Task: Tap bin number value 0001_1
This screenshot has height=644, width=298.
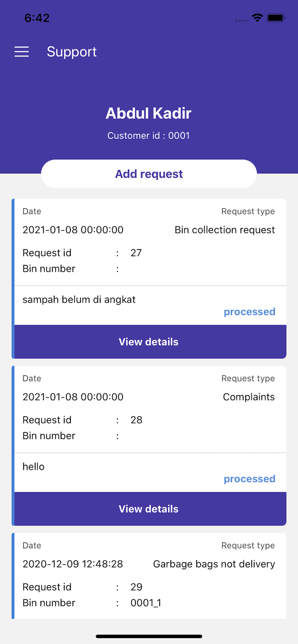Action: click(x=146, y=603)
